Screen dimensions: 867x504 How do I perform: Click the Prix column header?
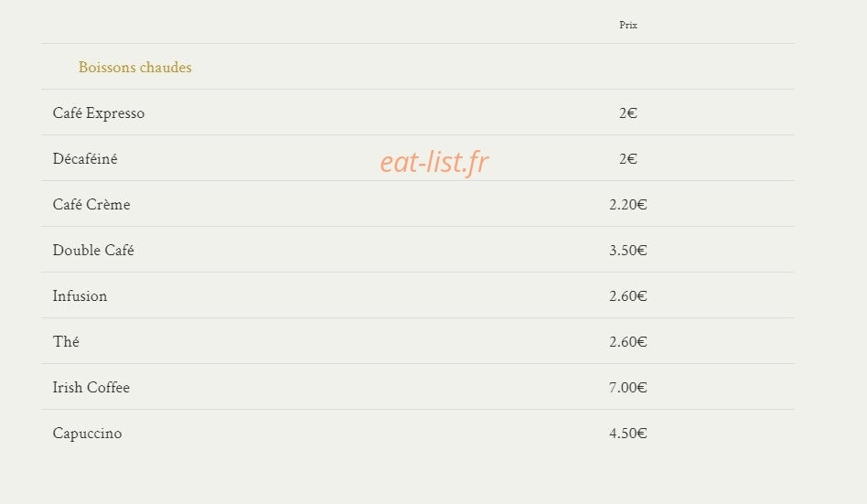pos(628,25)
